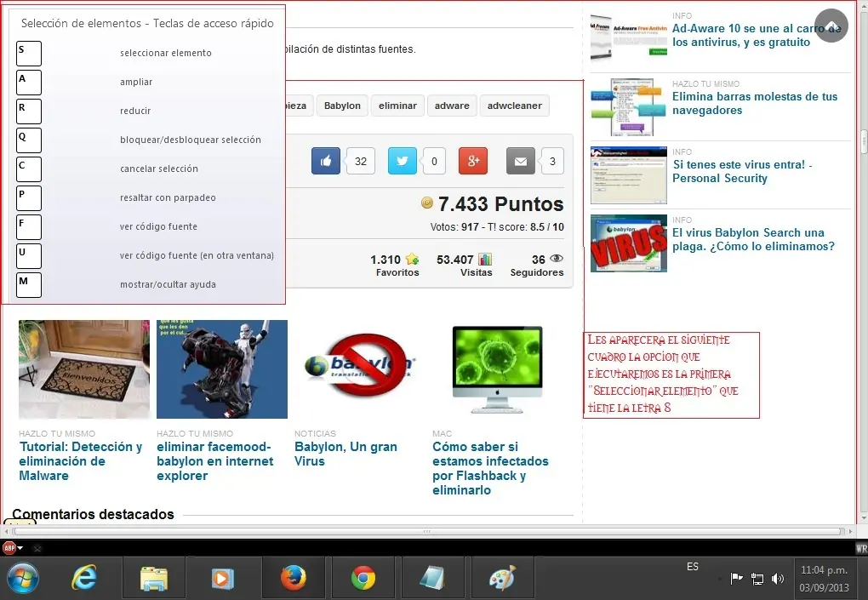Click the browser toolbars diagram thumbnail
The width and height of the screenshot is (868, 600).
628,107
